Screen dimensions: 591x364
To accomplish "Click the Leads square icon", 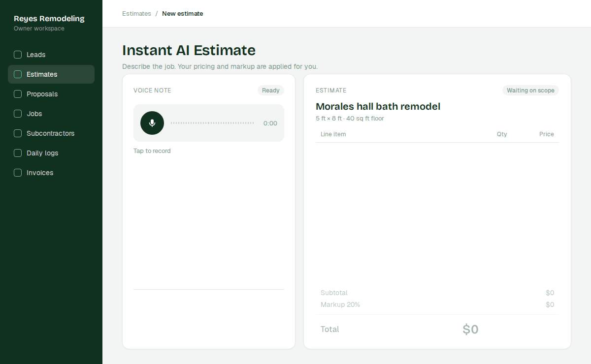I will pos(18,55).
